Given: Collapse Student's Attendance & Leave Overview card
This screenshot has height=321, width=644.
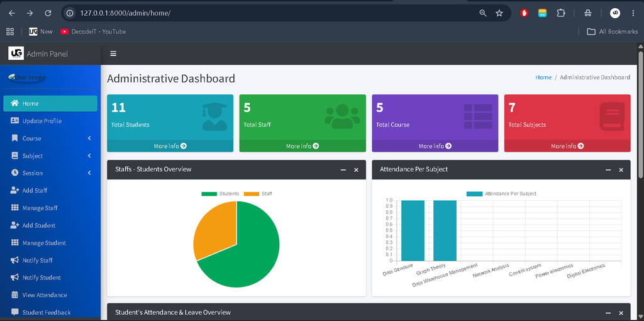Looking at the screenshot, I should [608, 313].
